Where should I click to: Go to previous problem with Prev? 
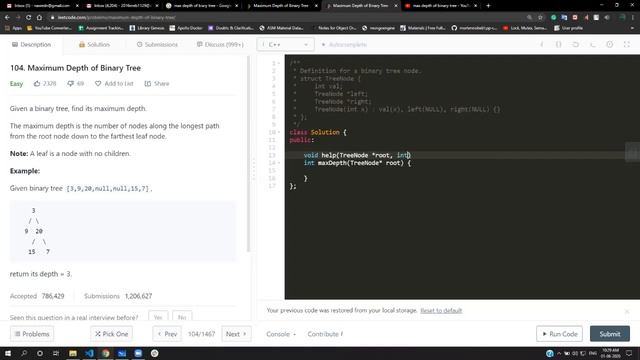pyautogui.click(x=167, y=334)
